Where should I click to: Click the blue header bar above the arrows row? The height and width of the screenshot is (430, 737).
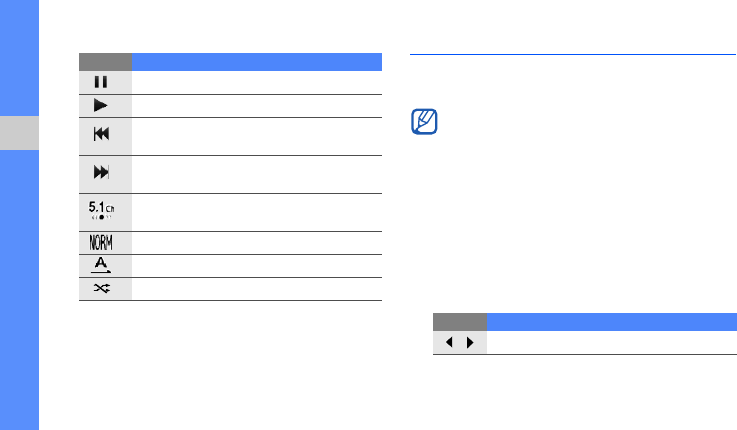click(x=612, y=321)
